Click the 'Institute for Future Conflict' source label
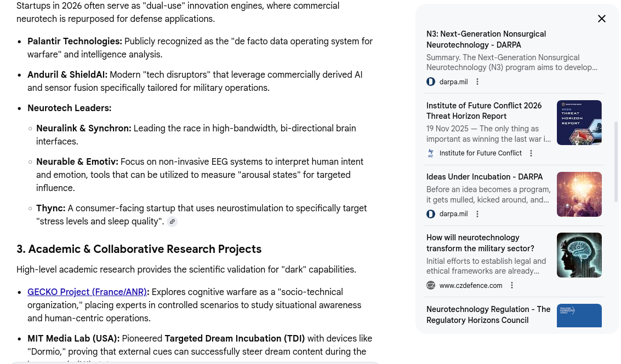Image resolution: width=621 pixels, height=364 pixels. (480, 153)
